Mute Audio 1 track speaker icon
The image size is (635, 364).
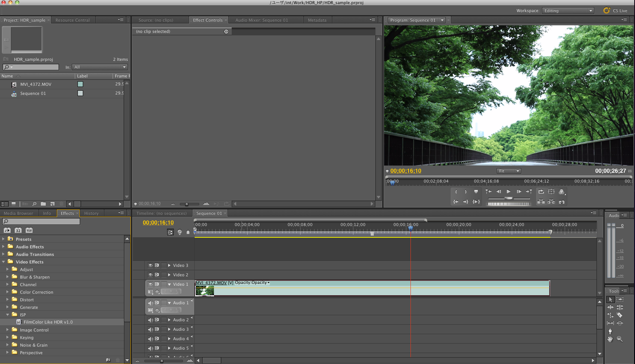pos(150,303)
